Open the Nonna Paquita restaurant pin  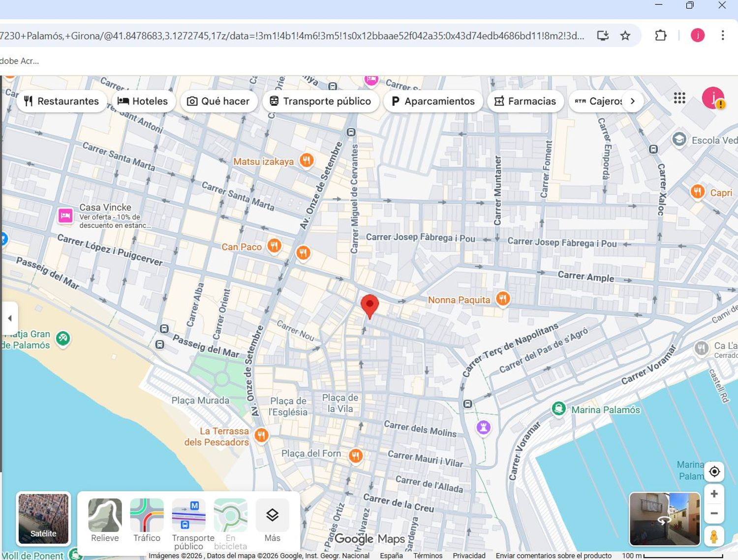[502, 299]
